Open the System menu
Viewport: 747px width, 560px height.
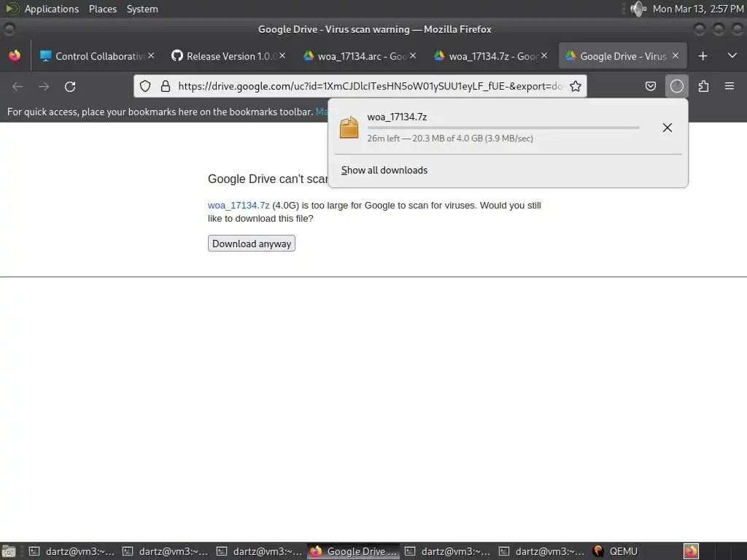(x=142, y=9)
